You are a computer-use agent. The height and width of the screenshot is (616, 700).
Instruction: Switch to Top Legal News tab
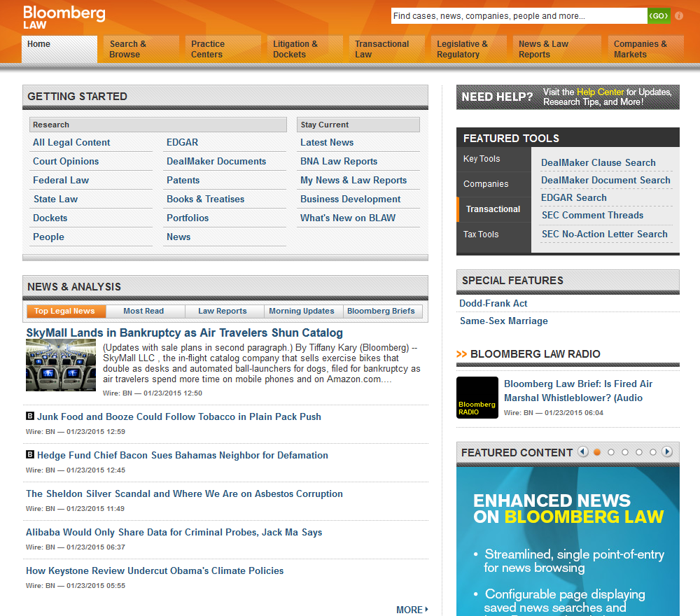tap(66, 311)
